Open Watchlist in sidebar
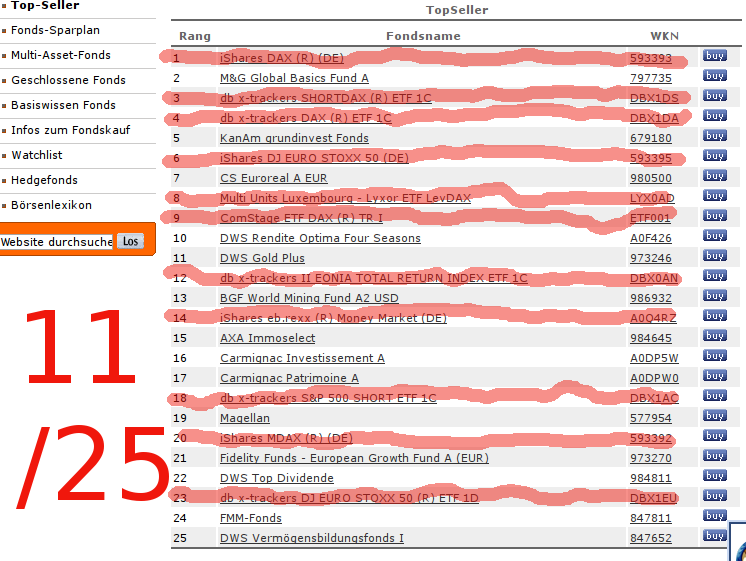The width and height of the screenshot is (746, 561). [37, 155]
